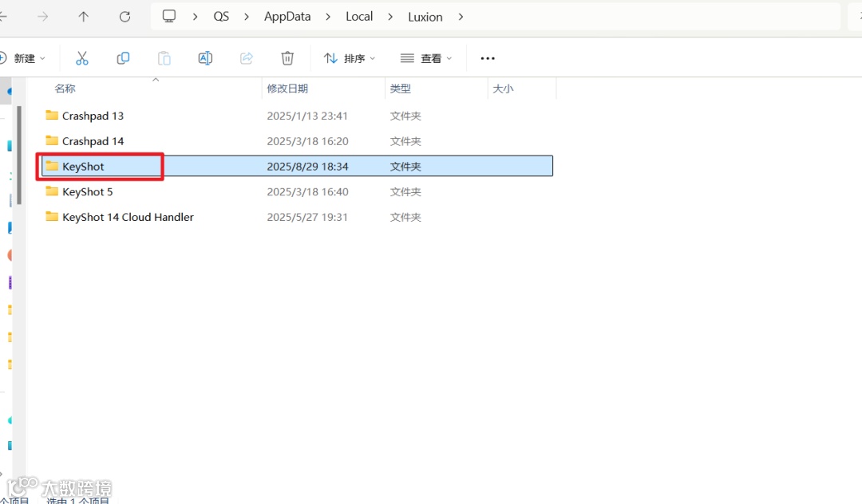This screenshot has height=504, width=862.
Task: Delete selection with trash icon
Action: click(x=287, y=58)
